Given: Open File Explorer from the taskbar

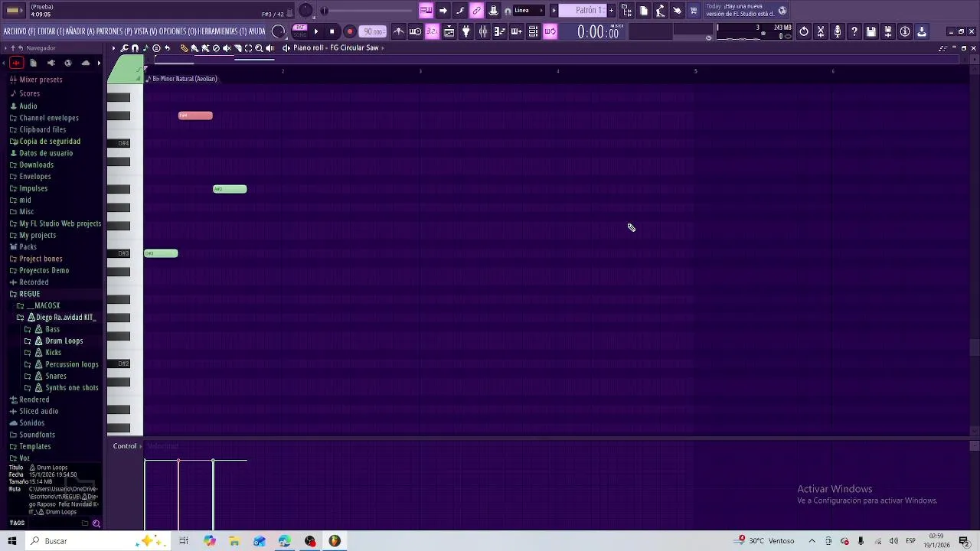Looking at the screenshot, I should 234,541.
